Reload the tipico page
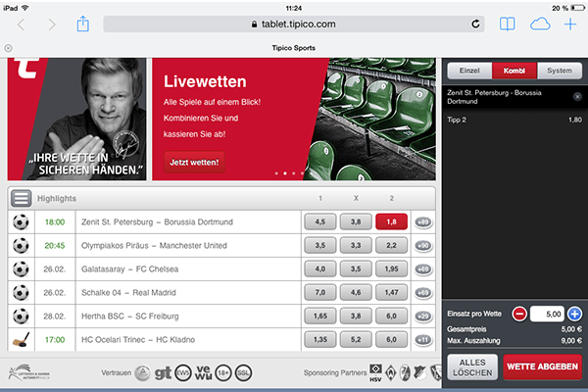Screen dimensions: 588x392 point(475,24)
